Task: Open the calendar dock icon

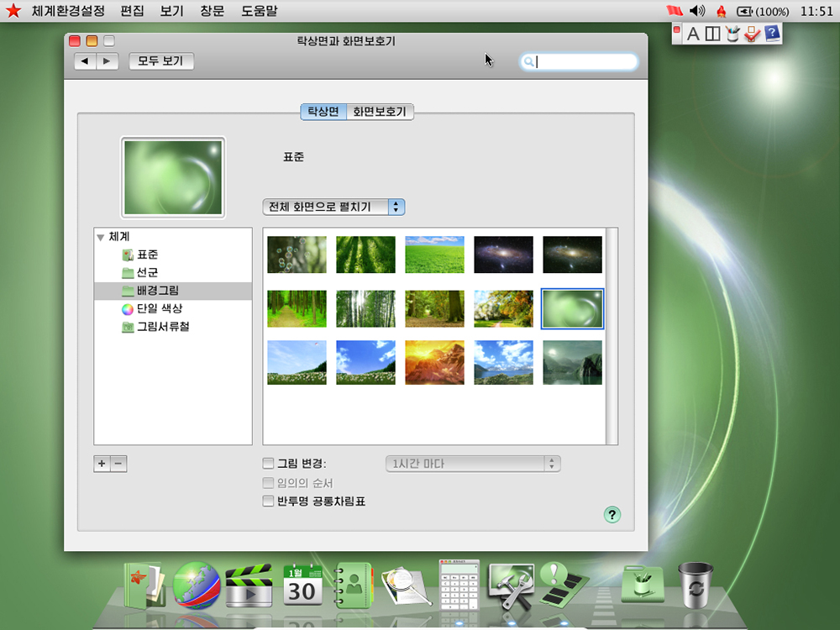Action: coord(302,585)
